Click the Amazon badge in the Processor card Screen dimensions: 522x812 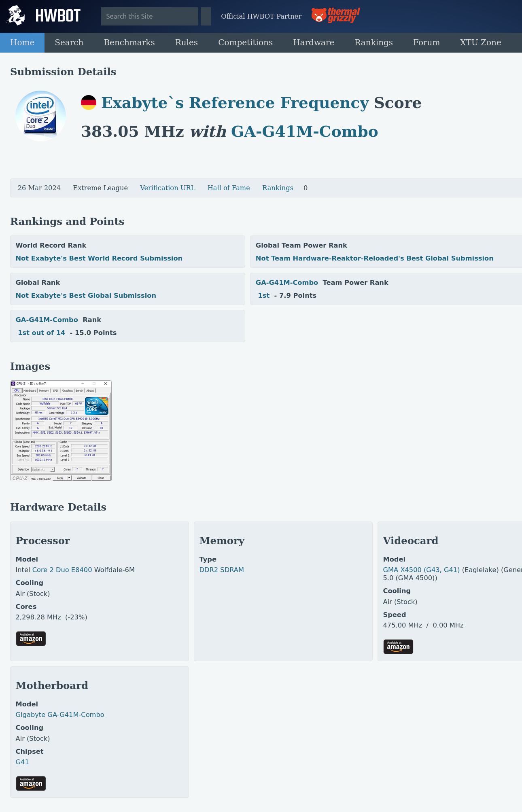pos(31,638)
